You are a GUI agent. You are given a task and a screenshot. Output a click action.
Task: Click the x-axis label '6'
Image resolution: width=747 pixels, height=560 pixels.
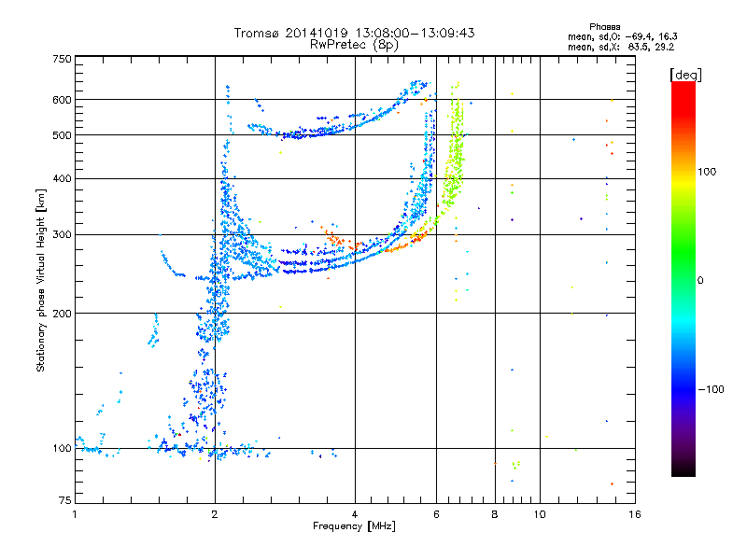pos(436,514)
